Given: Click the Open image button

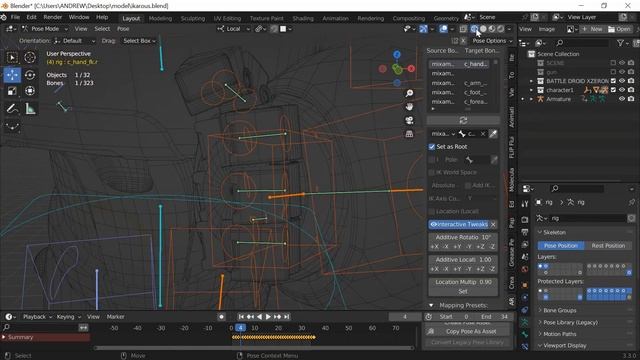Looking at the screenshot, I should [x=619, y=29].
